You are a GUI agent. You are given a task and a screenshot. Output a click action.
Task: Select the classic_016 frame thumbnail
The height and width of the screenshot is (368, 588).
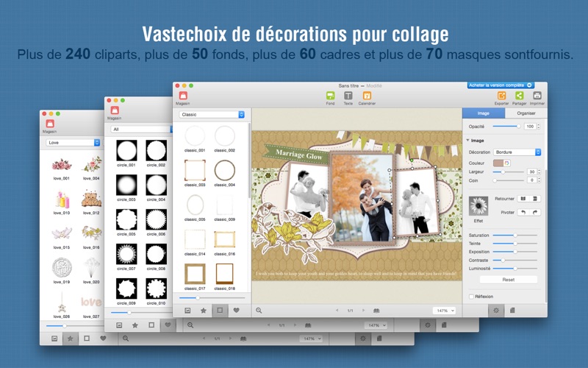225,240
